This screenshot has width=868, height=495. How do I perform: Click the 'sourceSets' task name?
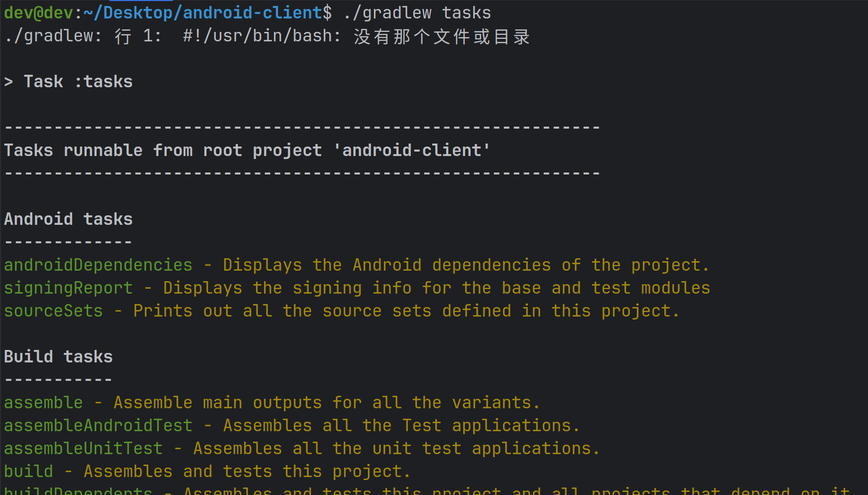click(53, 311)
